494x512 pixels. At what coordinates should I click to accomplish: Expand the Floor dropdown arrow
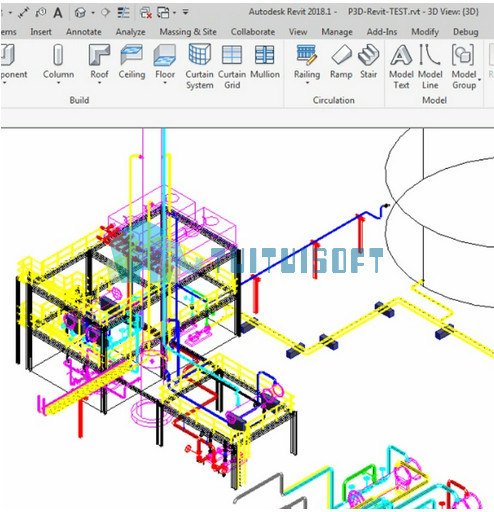pyautogui.click(x=165, y=83)
